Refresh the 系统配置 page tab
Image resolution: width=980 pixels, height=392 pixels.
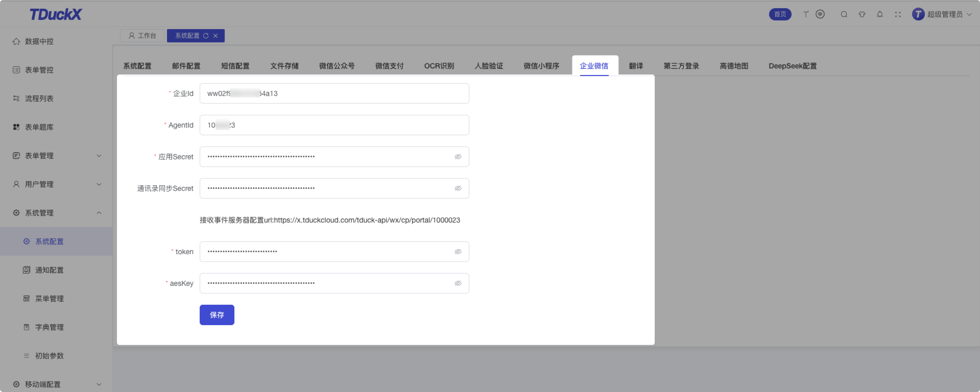click(206, 36)
